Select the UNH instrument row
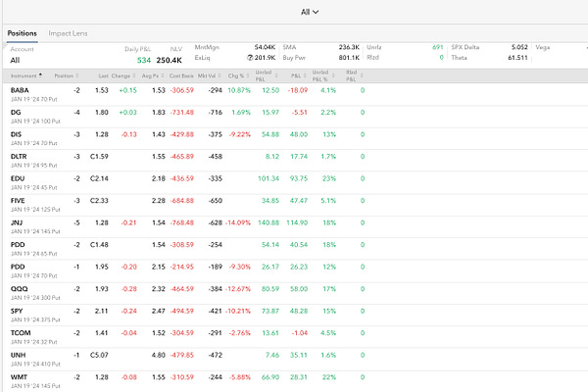Screen dimensions: 588x392 coord(295,359)
